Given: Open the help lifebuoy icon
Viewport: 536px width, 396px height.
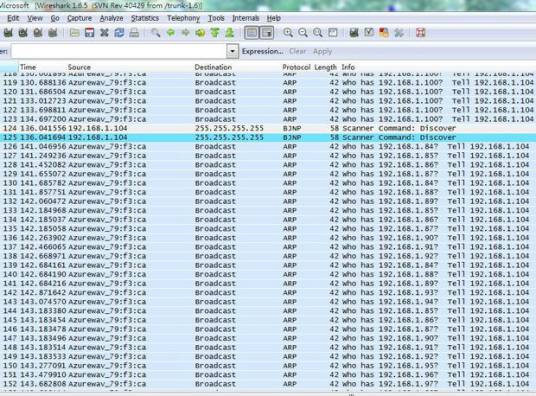Looking at the screenshot, I should coord(421,33).
